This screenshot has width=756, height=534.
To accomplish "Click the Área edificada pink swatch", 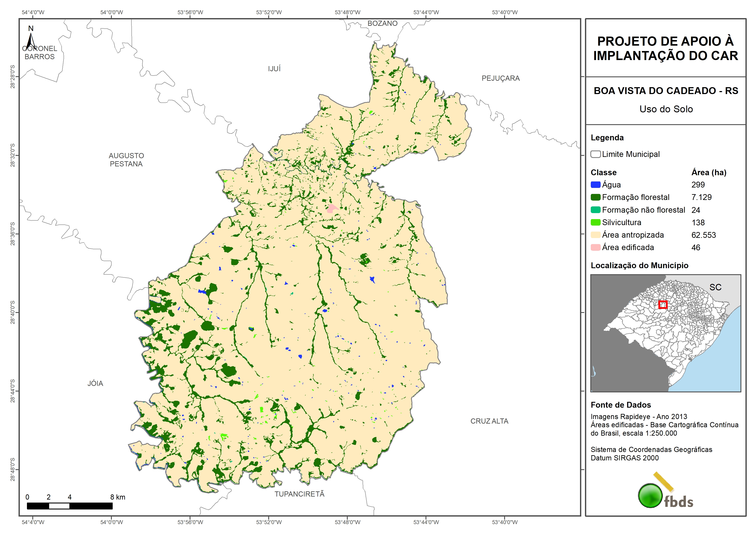I will (x=595, y=248).
